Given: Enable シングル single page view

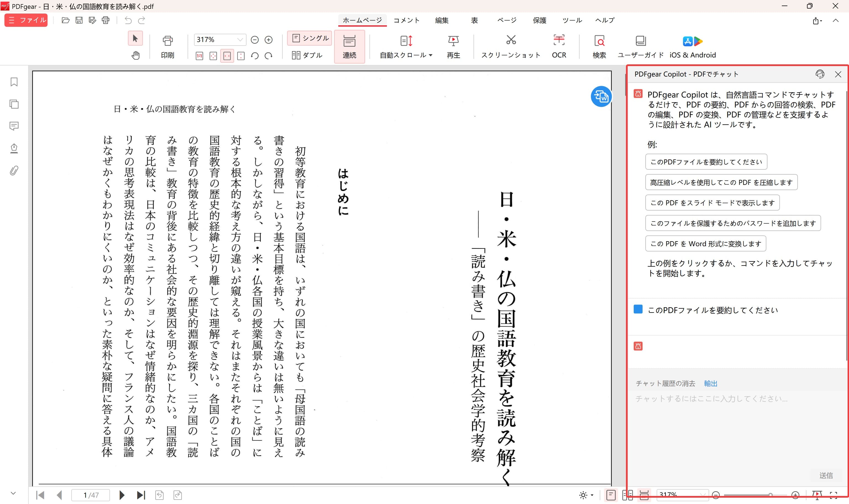Looking at the screenshot, I should [309, 38].
